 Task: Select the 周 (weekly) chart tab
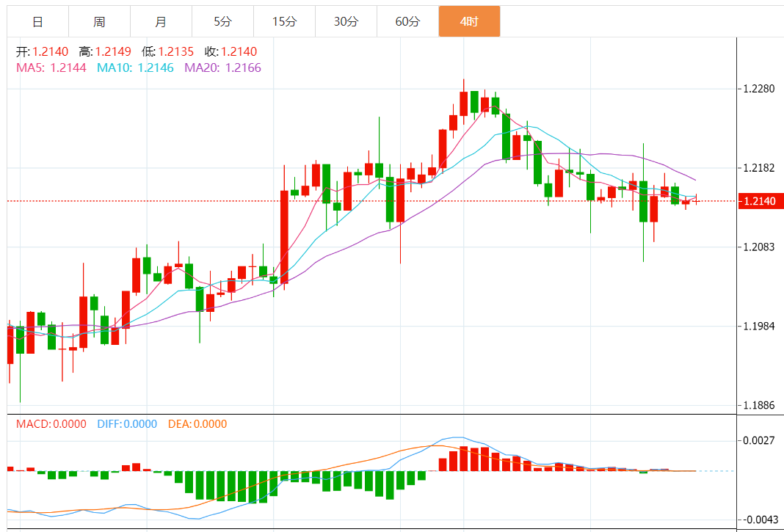click(99, 22)
